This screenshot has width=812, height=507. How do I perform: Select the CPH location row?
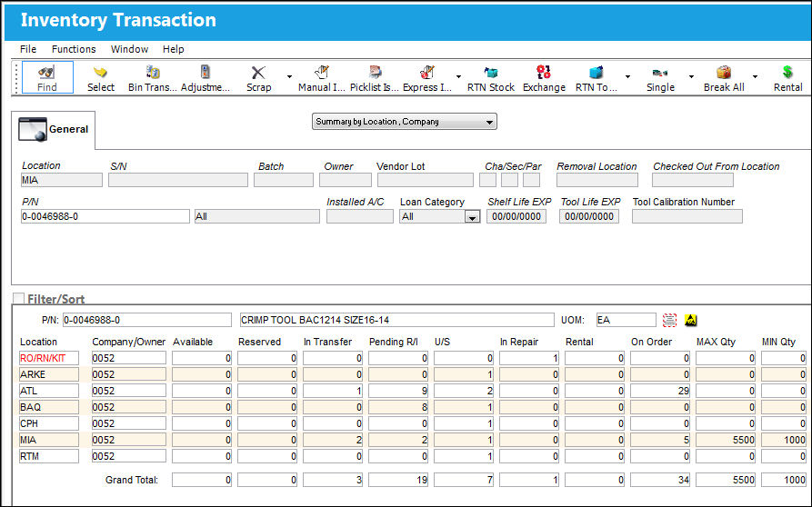click(x=413, y=423)
